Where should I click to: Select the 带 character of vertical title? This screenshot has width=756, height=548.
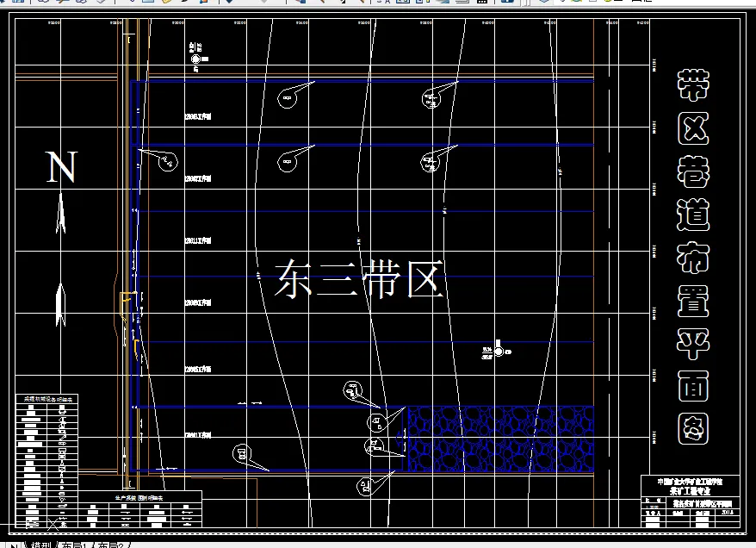[x=693, y=85]
